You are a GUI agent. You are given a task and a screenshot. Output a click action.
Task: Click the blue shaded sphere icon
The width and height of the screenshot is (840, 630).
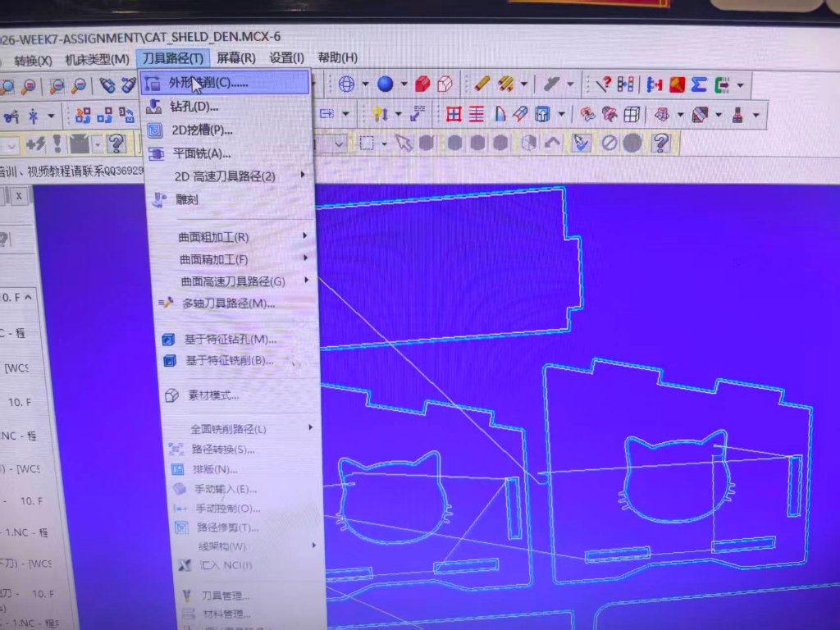coord(386,84)
